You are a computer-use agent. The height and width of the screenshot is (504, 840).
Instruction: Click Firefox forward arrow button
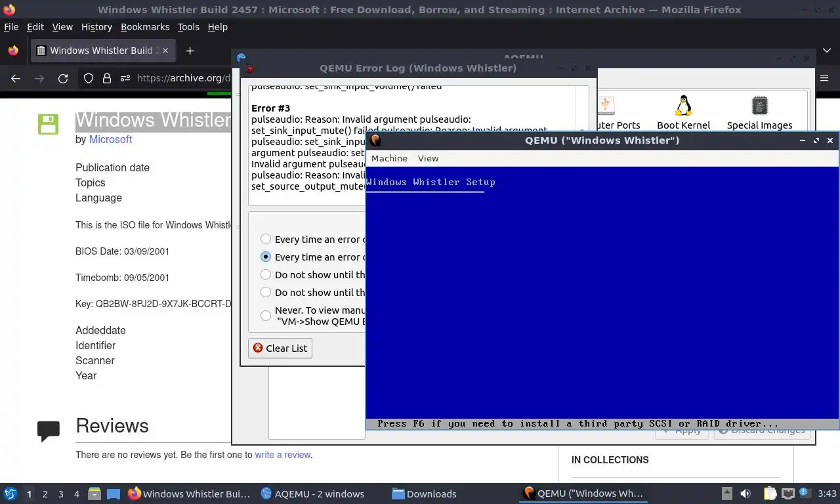pos(39,78)
